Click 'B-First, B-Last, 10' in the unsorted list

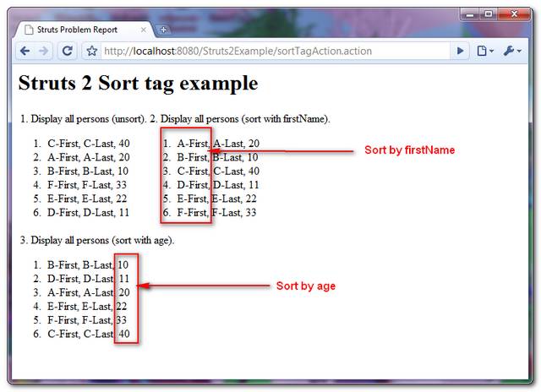point(88,171)
